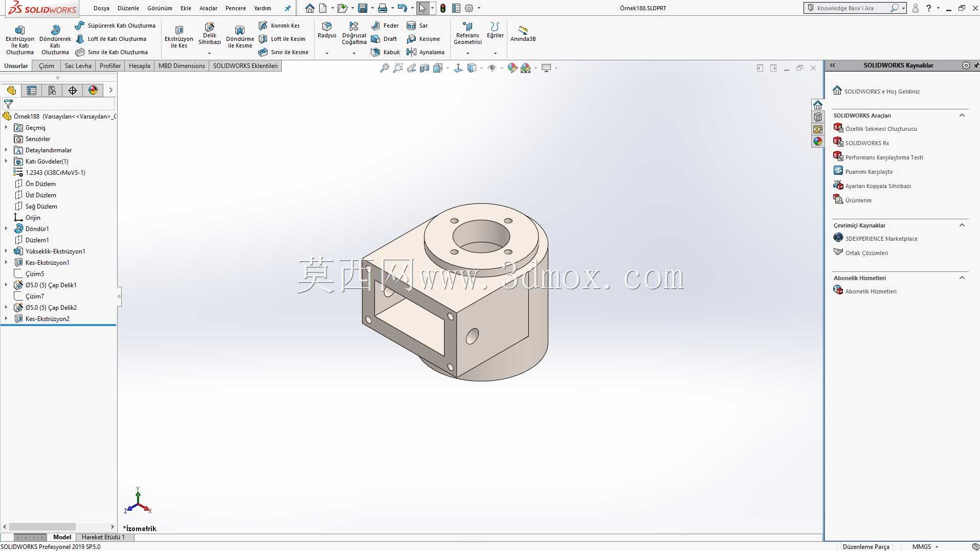980x551 pixels.
Task: Open Referans Geometrisi tool
Action: point(467,34)
